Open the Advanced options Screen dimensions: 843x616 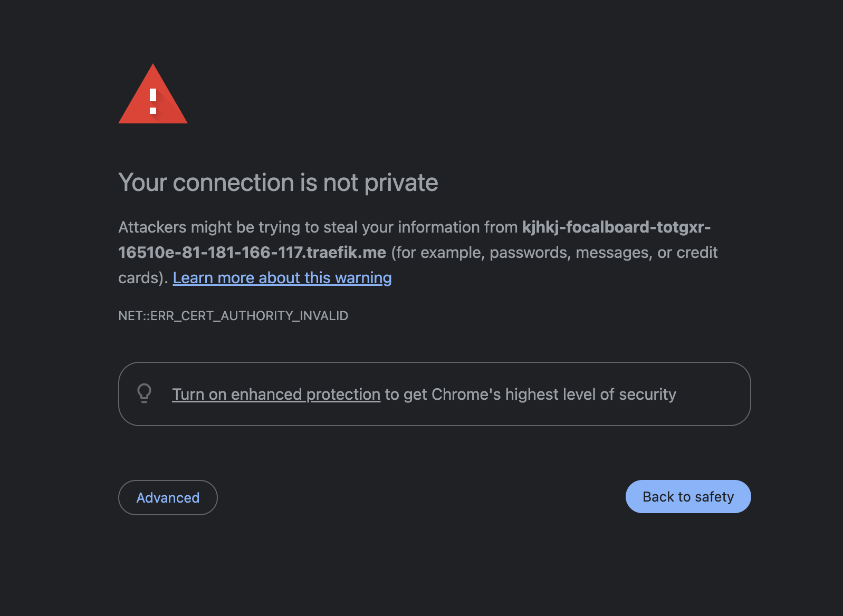[168, 497]
